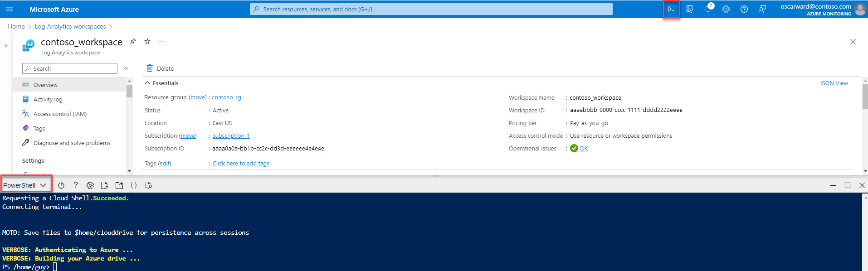The height and width of the screenshot is (271, 868).
Task: Go to Log Analytics workspaces breadcrumb
Action: coord(70,26)
